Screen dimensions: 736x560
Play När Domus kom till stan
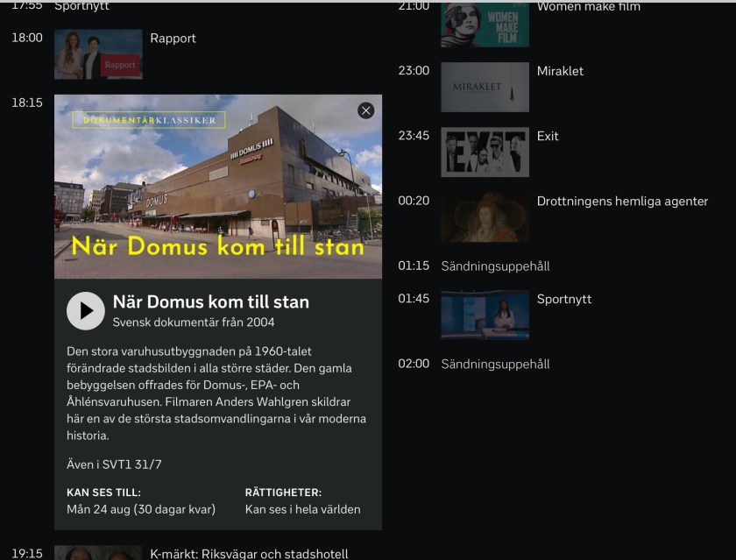click(x=86, y=311)
